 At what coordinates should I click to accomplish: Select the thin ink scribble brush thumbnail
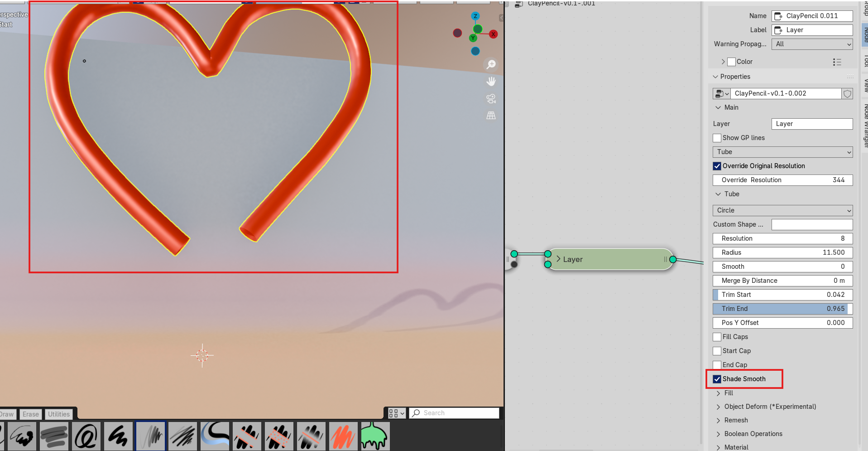point(22,436)
